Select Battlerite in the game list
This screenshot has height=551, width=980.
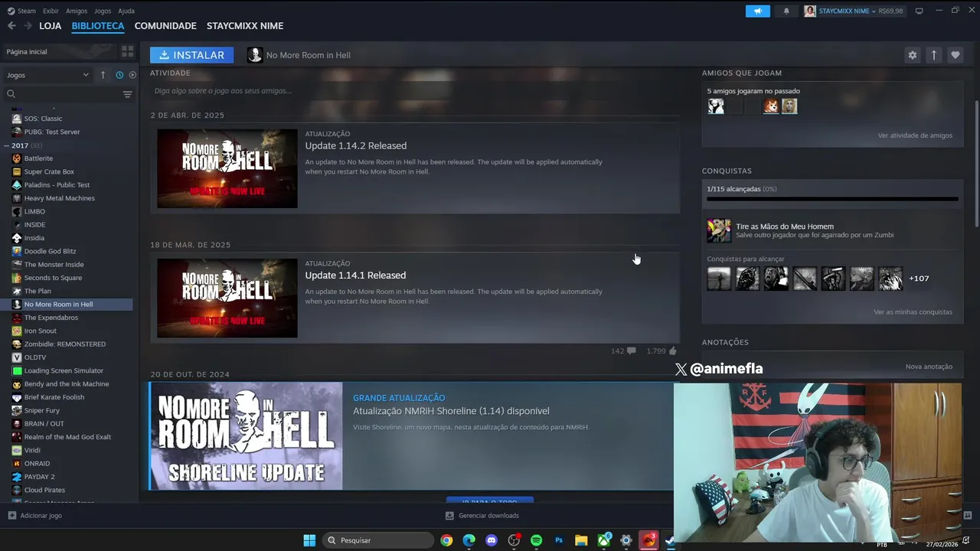point(38,158)
